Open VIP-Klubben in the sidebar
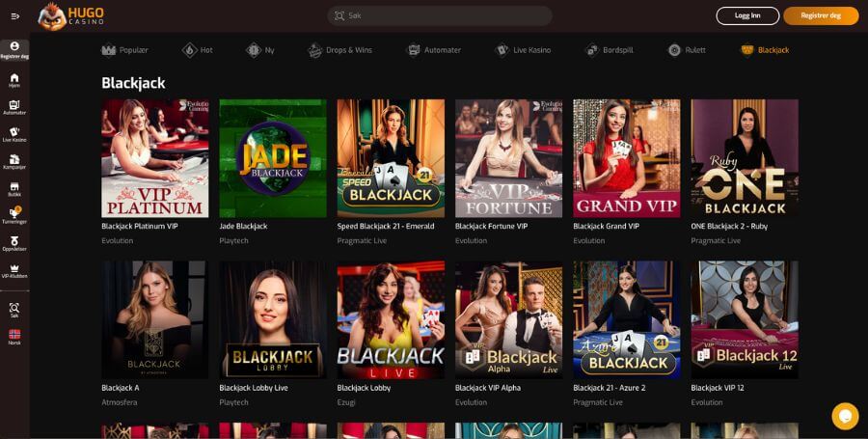 click(x=14, y=271)
